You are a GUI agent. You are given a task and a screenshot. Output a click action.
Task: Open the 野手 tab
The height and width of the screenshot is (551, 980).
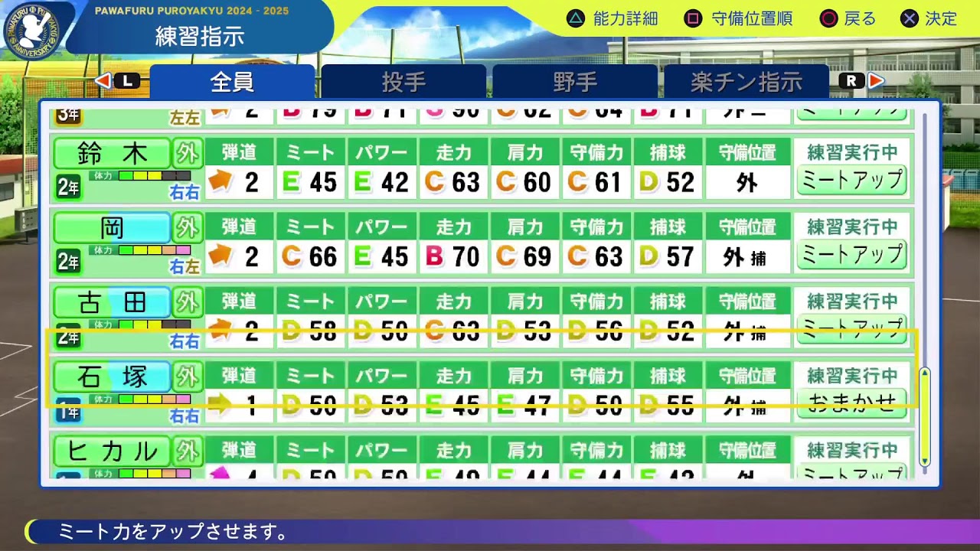click(575, 81)
